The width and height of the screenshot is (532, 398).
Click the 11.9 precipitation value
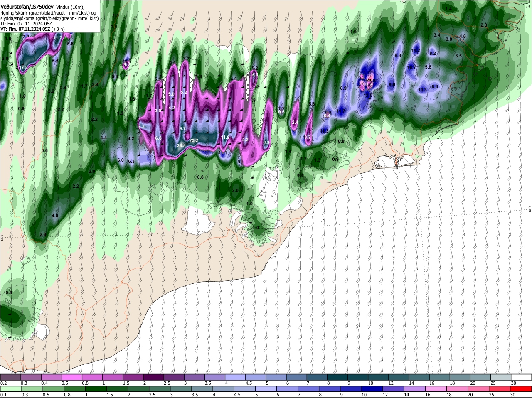[225, 138]
